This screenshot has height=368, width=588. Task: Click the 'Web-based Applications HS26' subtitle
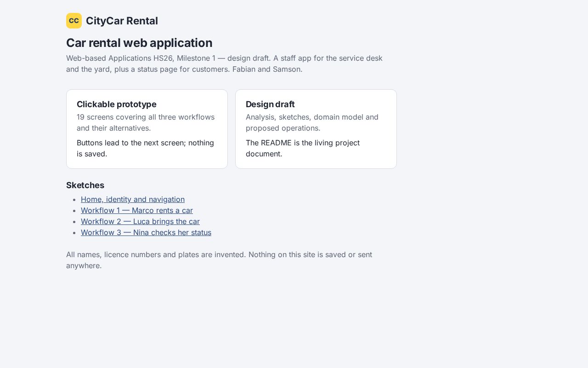coord(224,63)
